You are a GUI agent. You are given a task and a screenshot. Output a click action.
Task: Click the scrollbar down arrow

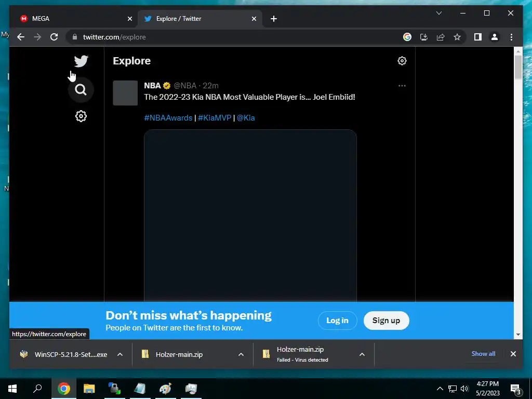coord(518,335)
